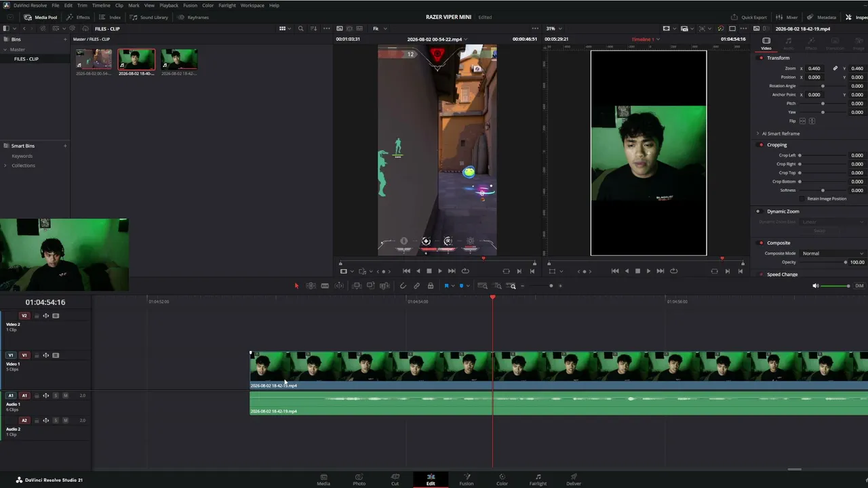Check Retain Image Position box
This screenshot has height=488, width=868.
coord(803,199)
